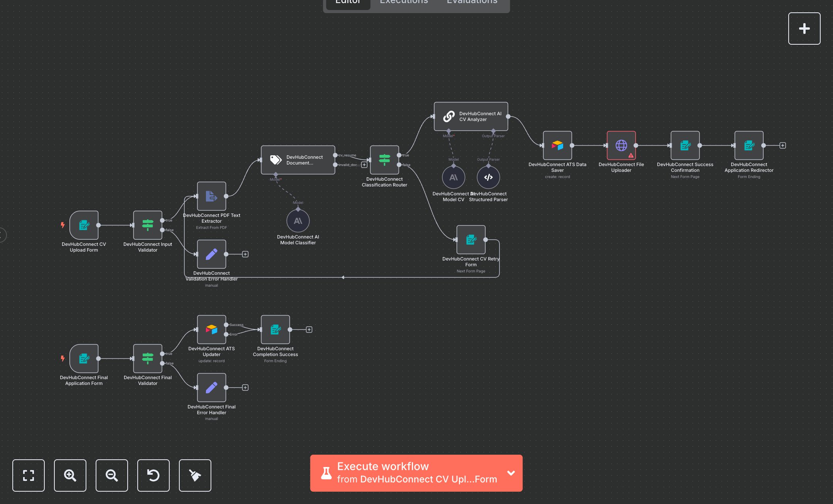833x504 pixels.
Task: Select the DevHubConnect Structured Parser node
Action: tap(488, 178)
